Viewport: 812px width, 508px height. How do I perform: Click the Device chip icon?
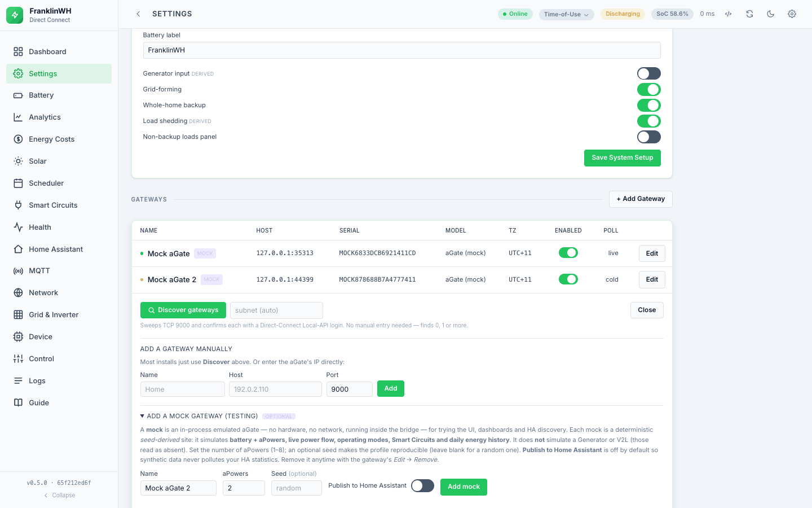[18, 336]
